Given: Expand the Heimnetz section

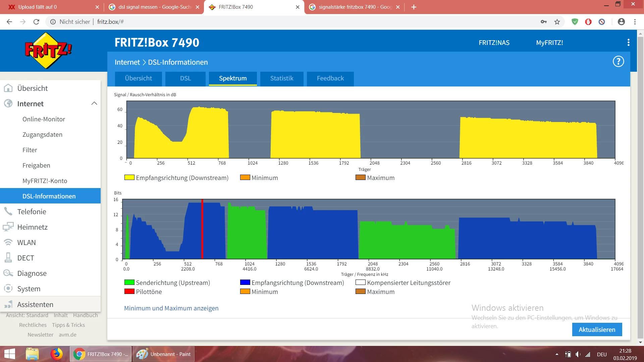Looking at the screenshot, I should click(x=32, y=227).
